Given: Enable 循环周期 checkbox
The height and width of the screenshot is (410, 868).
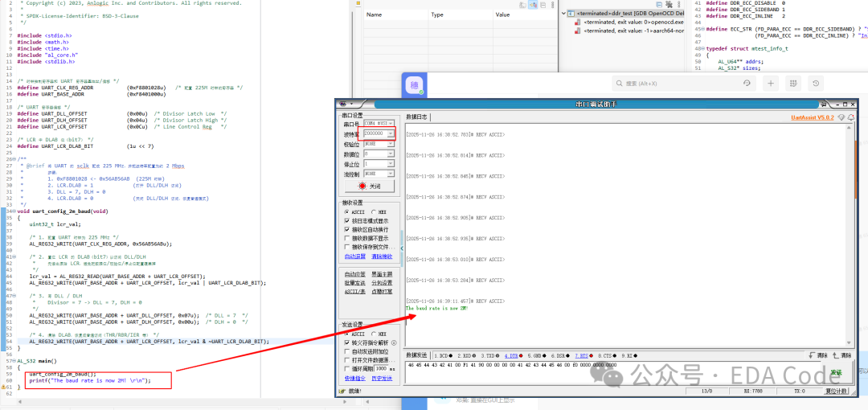Looking at the screenshot, I should 347,368.
